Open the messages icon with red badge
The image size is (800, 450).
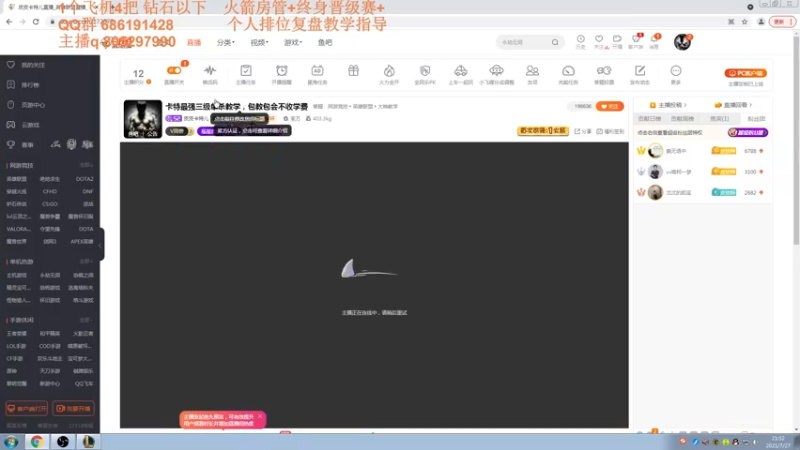(x=654, y=41)
